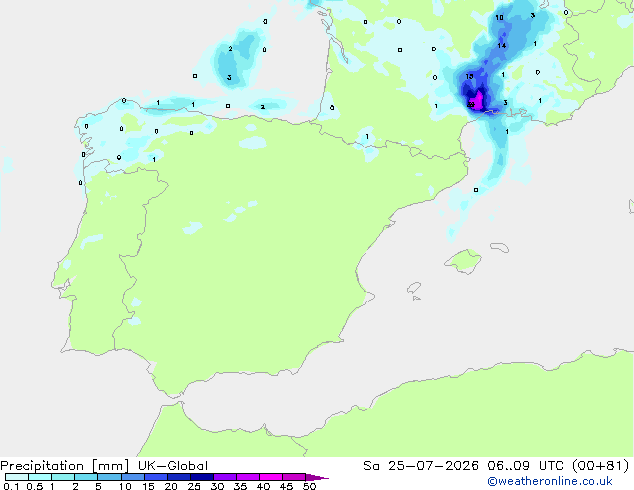Click the "50" legend scale label
The width and height of the screenshot is (634, 490).
(x=309, y=486)
